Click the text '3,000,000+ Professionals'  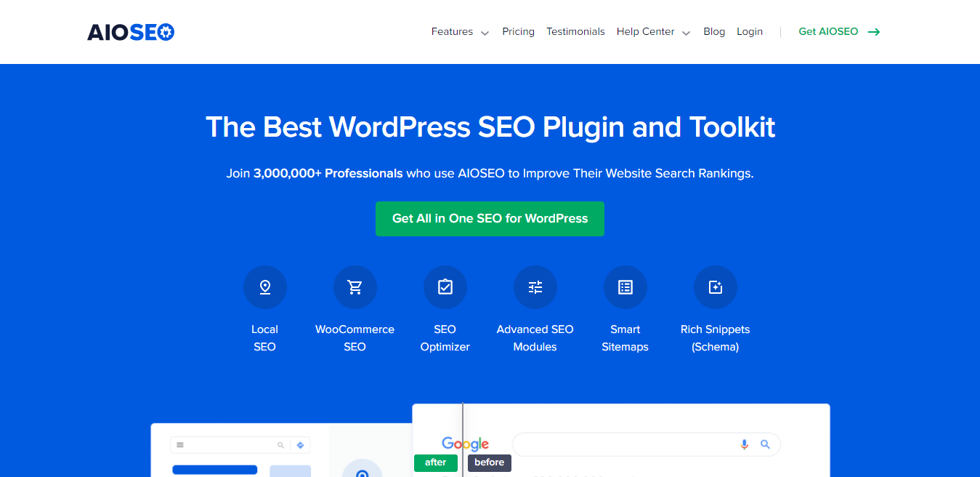point(328,174)
